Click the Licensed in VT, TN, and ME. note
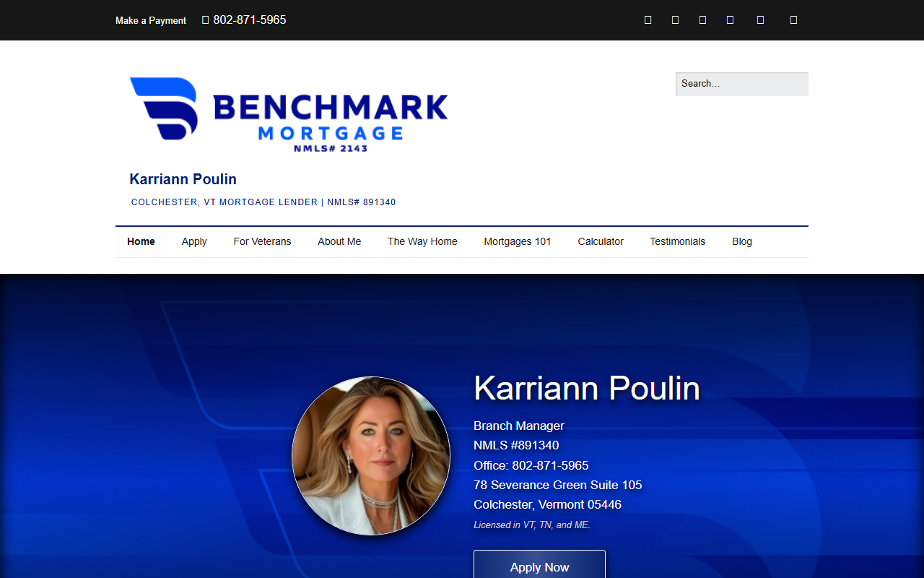Image resolution: width=924 pixels, height=578 pixels. pos(532,525)
